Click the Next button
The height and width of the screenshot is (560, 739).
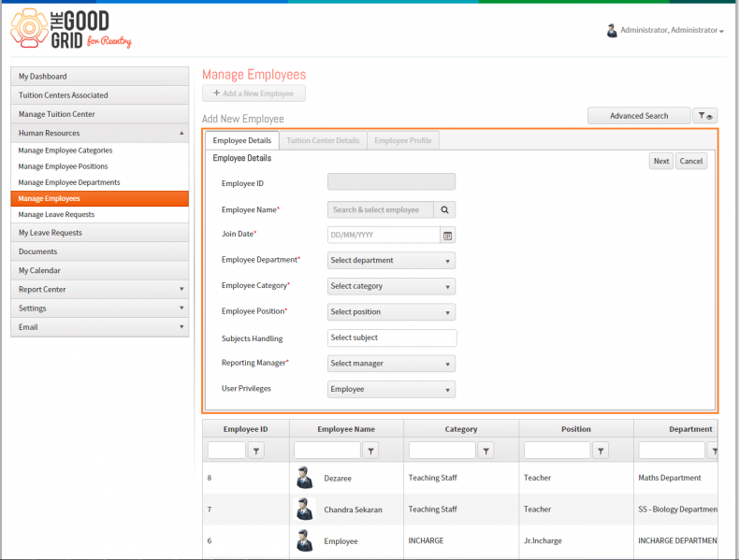(x=660, y=161)
